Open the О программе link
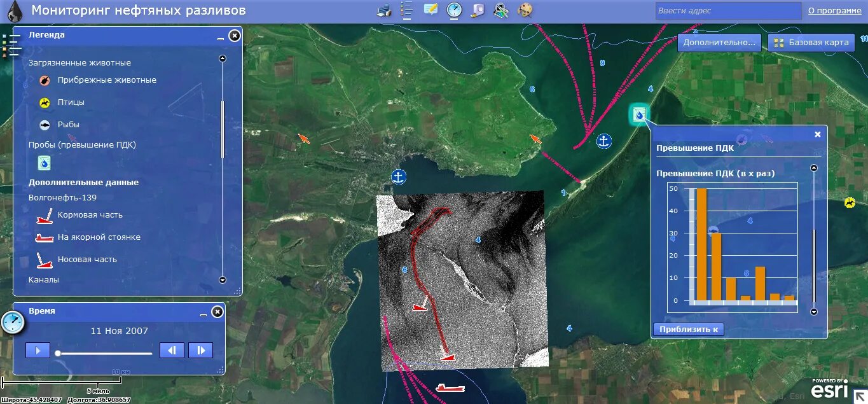The width and height of the screenshot is (868, 404). [835, 10]
